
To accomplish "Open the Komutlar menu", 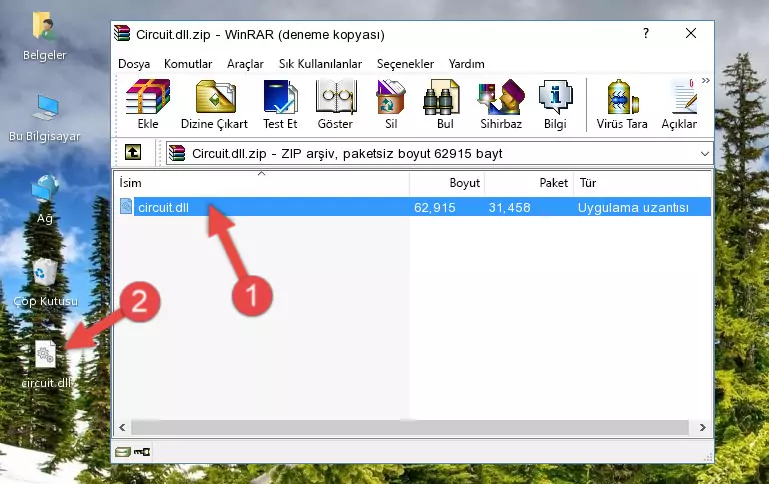I will [188, 64].
